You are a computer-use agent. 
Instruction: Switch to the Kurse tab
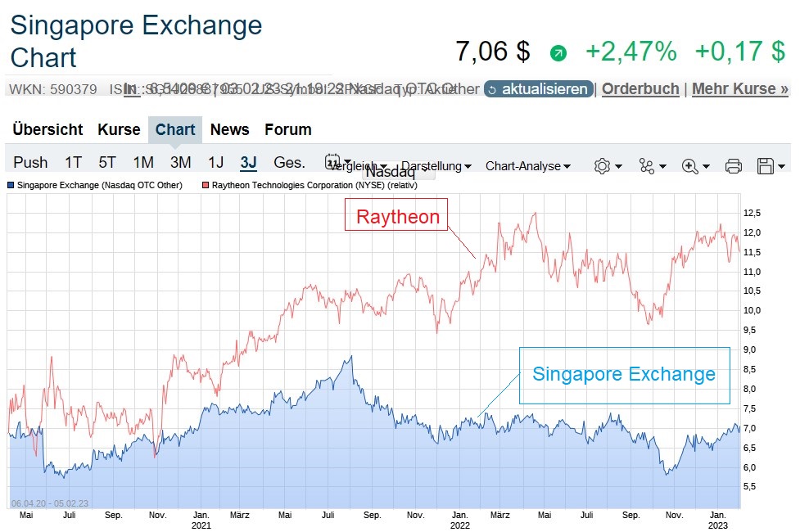(119, 129)
